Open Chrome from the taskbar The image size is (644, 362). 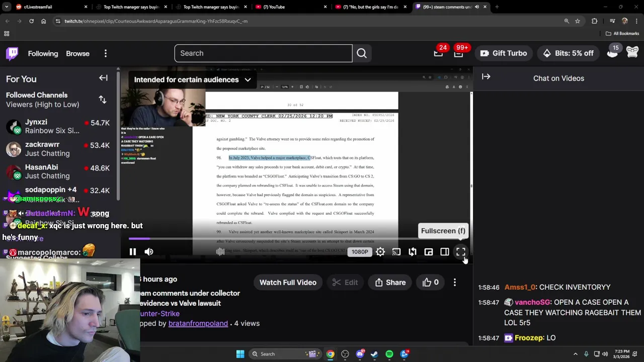(x=330, y=354)
